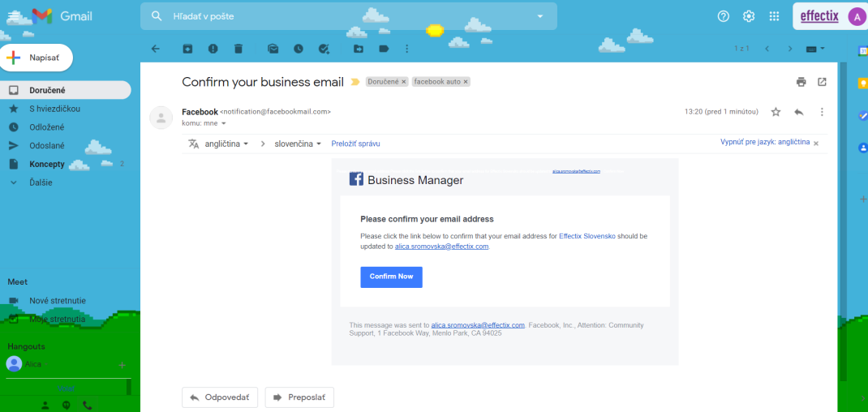This screenshot has height=412, width=868.
Task: Delete email with trash icon
Action: pos(238,49)
